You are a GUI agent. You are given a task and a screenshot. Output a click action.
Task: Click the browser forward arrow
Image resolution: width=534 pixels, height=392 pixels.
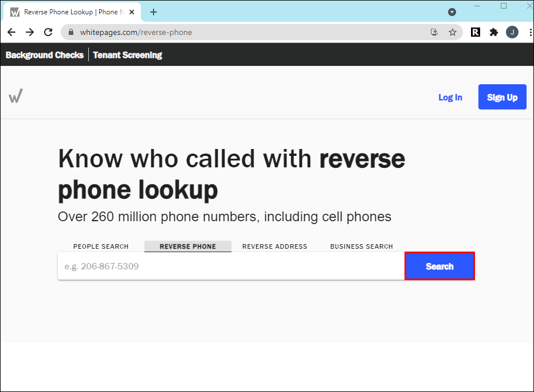pyautogui.click(x=30, y=32)
